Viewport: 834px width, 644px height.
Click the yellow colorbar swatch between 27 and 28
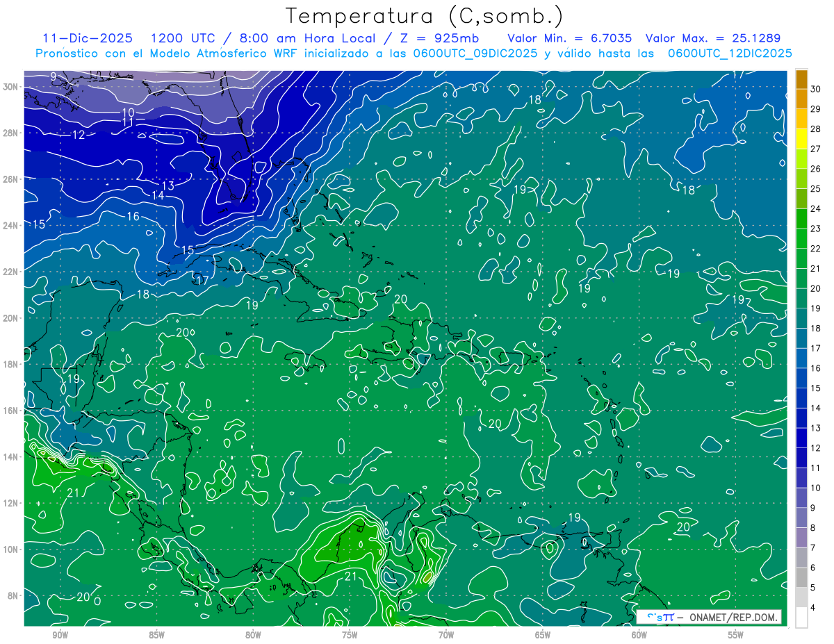point(801,139)
